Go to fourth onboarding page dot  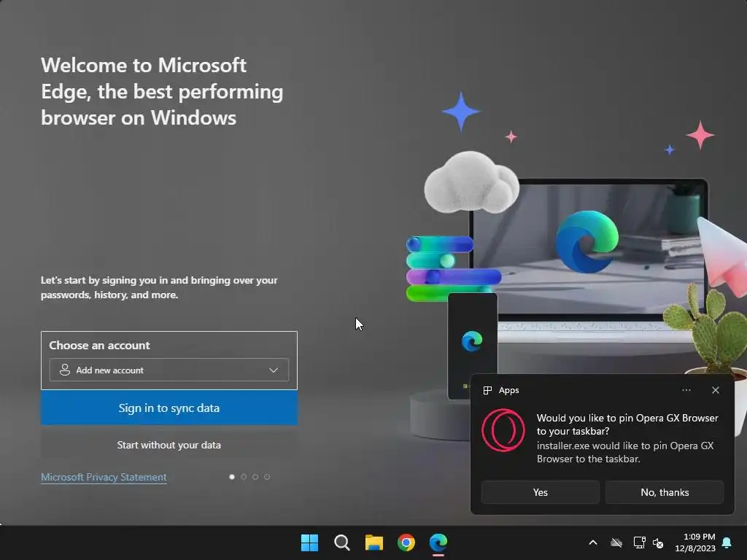pyautogui.click(x=267, y=477)
